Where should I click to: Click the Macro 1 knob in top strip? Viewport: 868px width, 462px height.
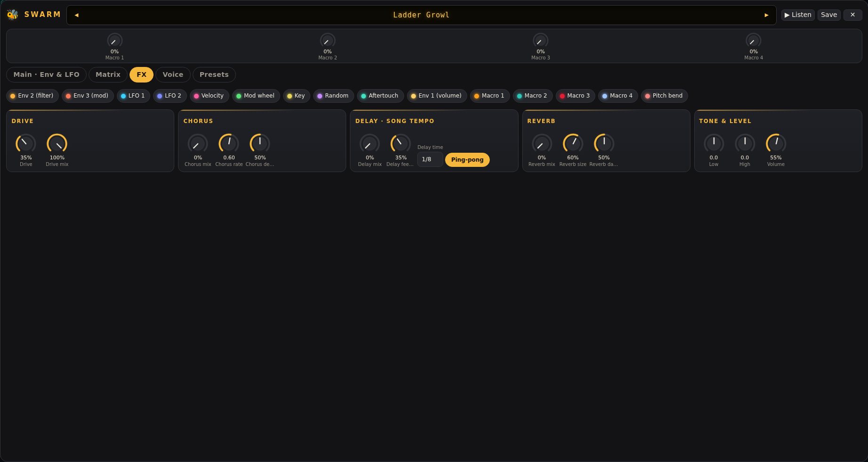(x=114, y=41)
